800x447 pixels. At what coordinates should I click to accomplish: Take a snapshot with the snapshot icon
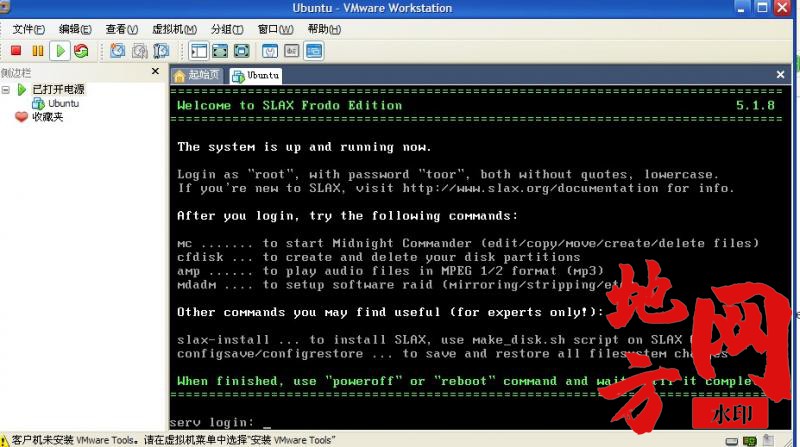[117, 51]
